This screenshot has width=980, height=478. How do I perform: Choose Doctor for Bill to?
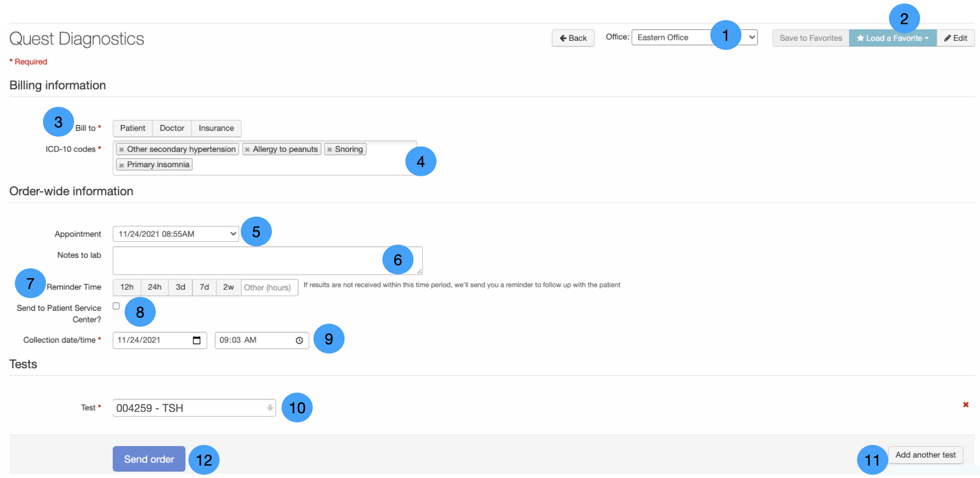172,128
